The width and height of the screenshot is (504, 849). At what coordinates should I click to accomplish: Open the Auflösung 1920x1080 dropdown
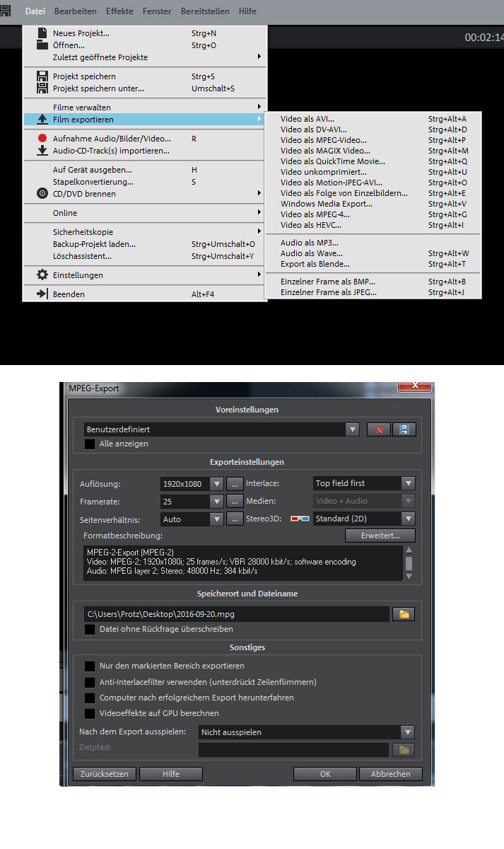click(x=216, y=483)
